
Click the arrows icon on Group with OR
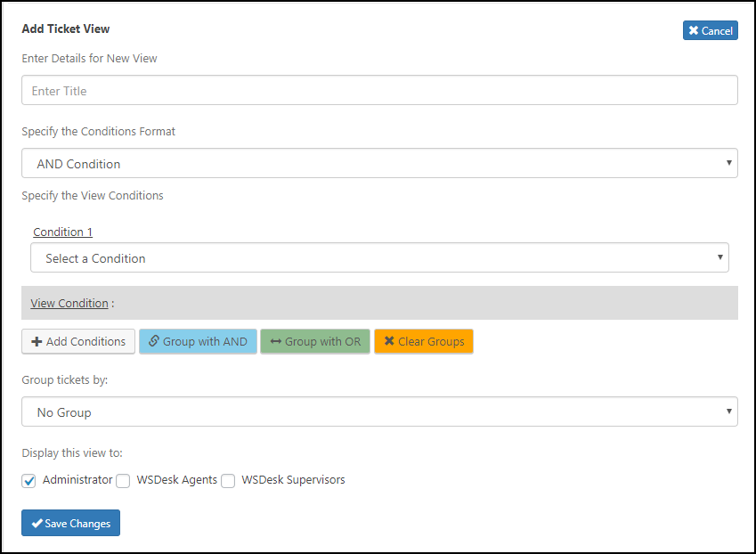(x=276, y=342)
